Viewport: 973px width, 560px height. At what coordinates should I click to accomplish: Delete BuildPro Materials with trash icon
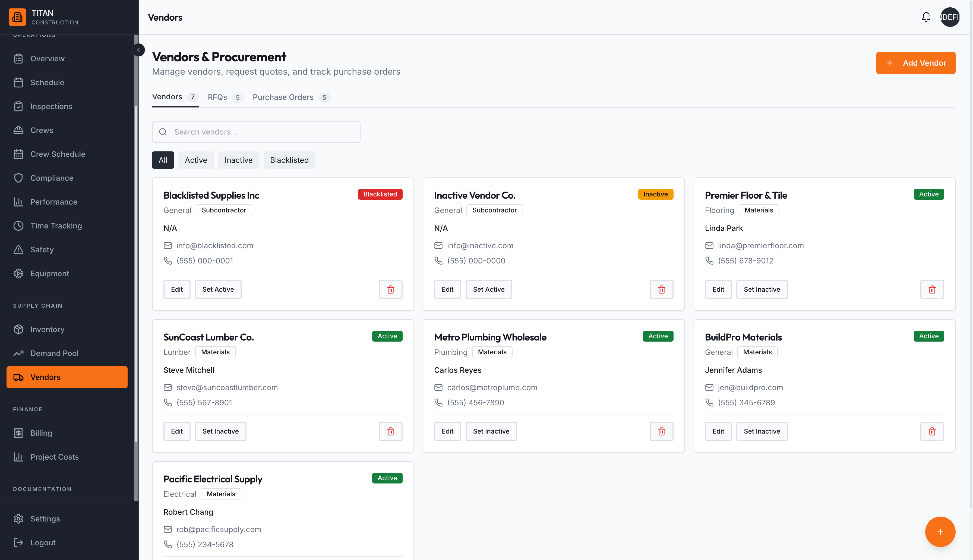[x=932, y=431]
